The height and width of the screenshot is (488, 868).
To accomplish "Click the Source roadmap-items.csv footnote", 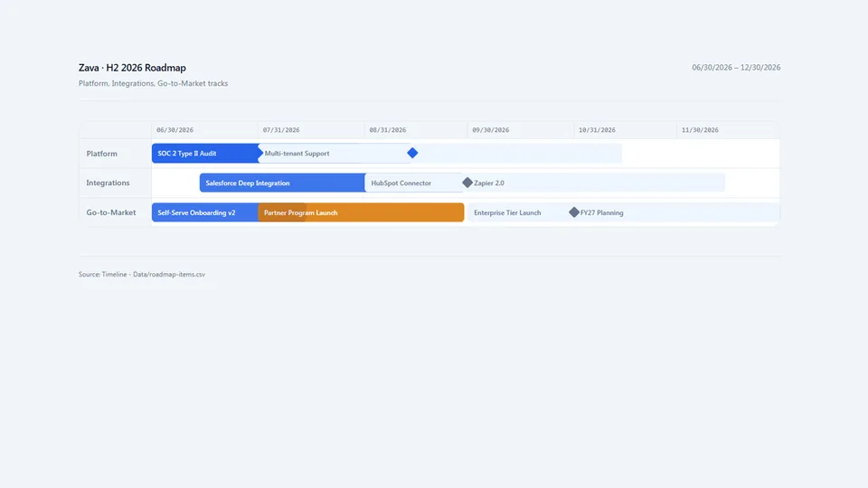I will [142, 275].
